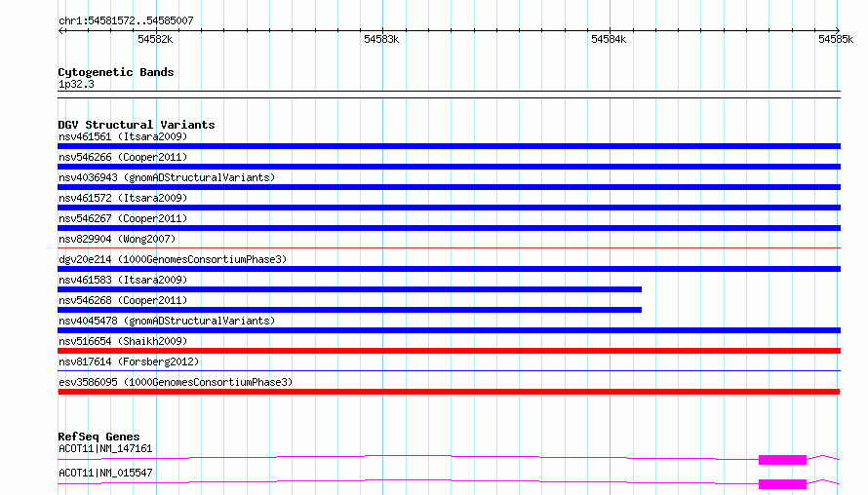
Task: Click the RefSeq Genes track title
Action: [x=99, y=437]
